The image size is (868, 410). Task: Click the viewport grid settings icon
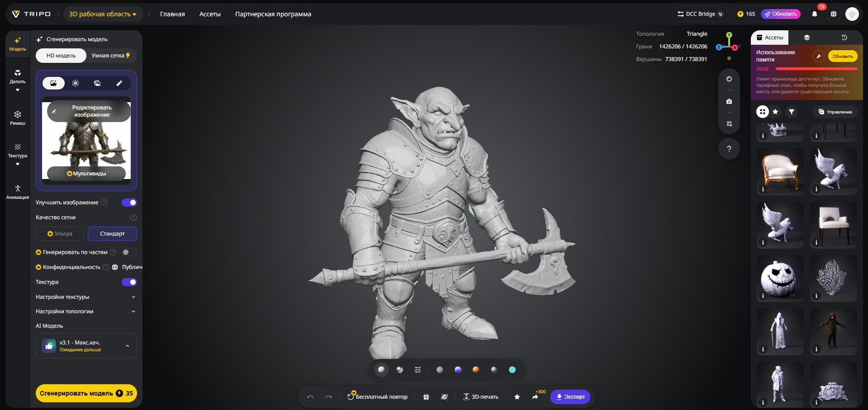pyautogui.click(x=729, y=123)
